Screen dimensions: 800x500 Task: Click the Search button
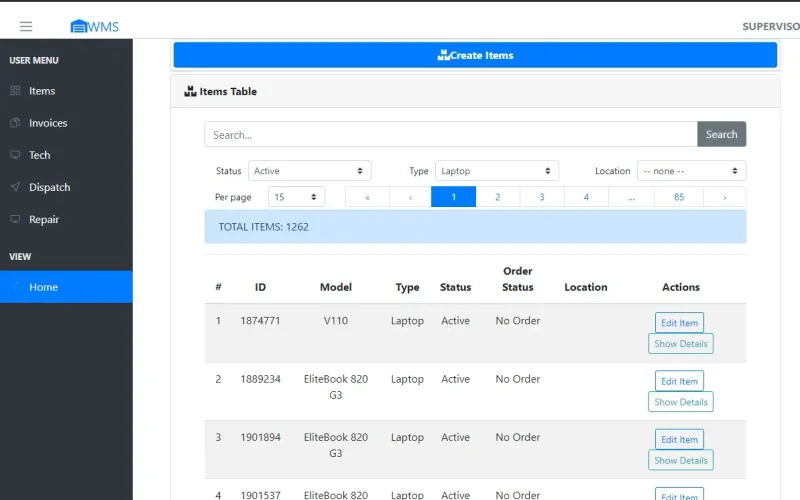coord(721,134)
